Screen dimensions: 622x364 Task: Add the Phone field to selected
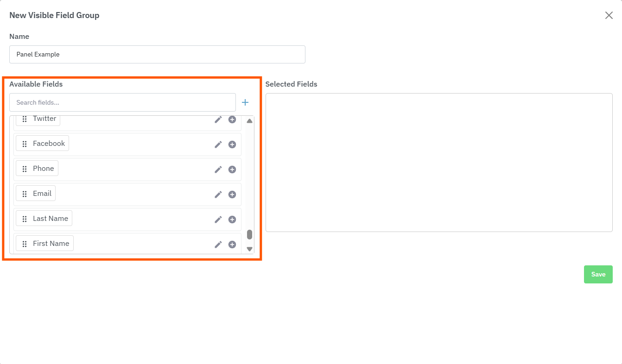(232, 169)
